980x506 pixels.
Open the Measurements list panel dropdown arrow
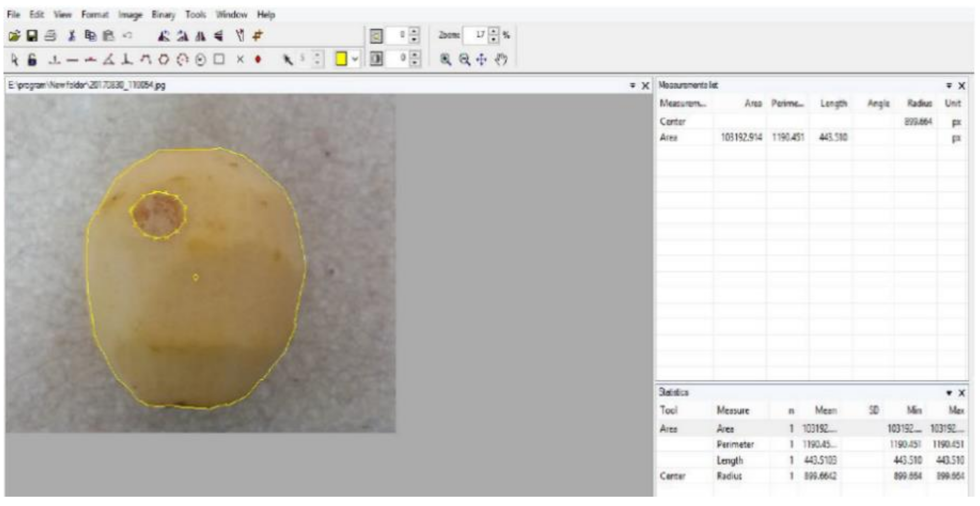point(949,85)
